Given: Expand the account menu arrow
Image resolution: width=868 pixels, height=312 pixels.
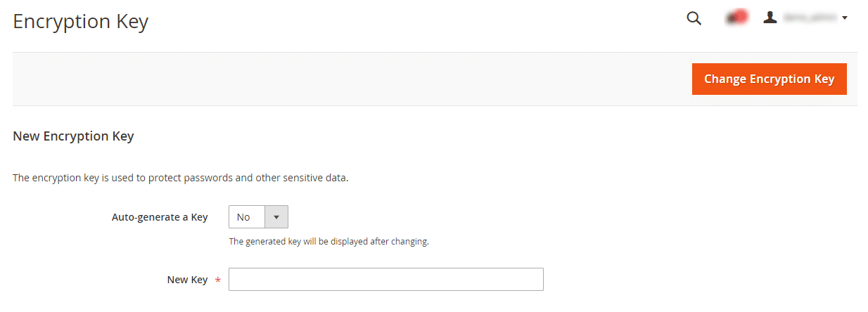Looking at the screenshot, I should point(844,18).
